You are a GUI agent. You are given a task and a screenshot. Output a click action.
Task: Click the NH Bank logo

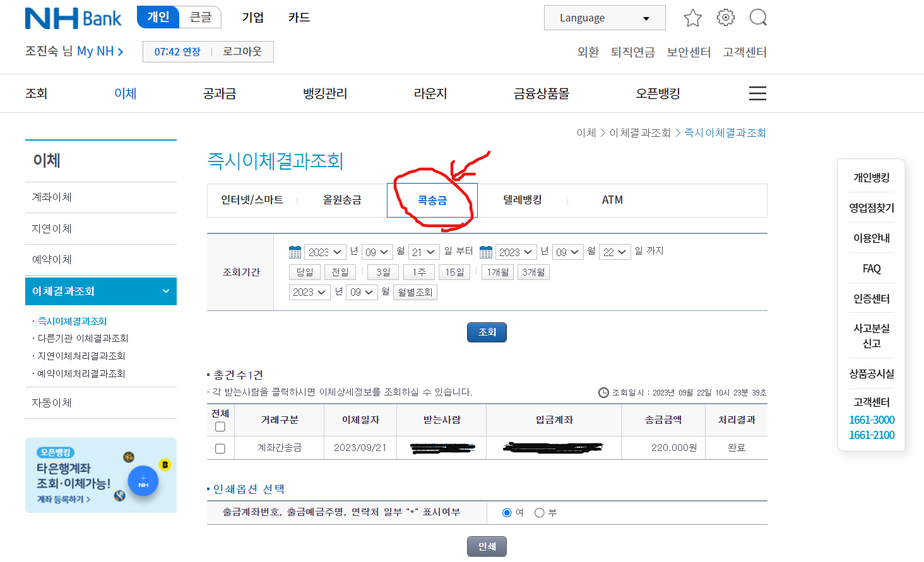pyautogui.click(x=73, y=18)
